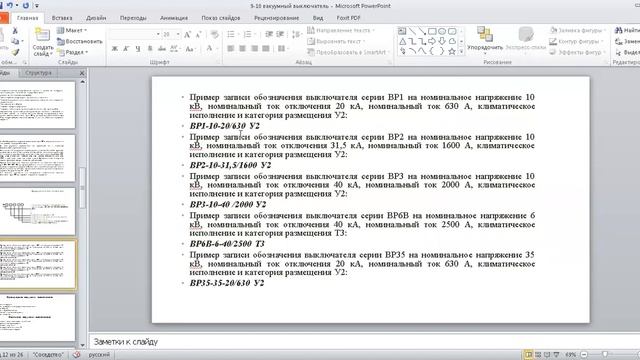Decrease font size with the small A icon
The image size is (640, 360).
pyautogui.click(x=198, y=35)
